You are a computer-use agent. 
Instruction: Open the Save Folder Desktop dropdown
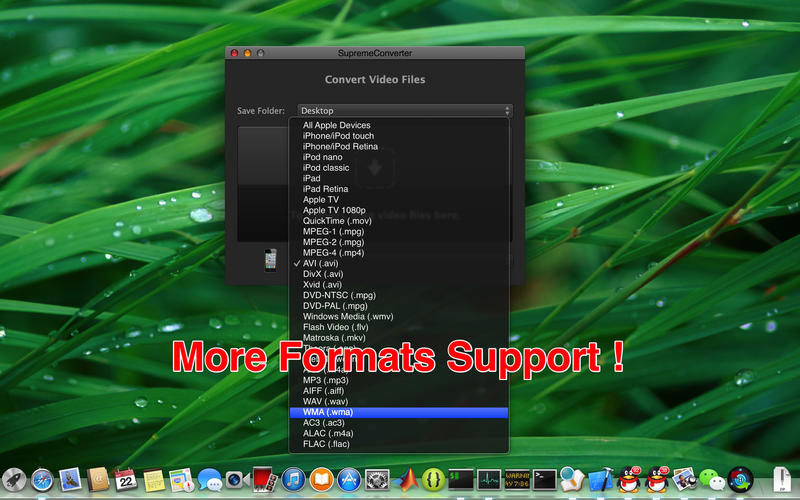click(405, 111)
